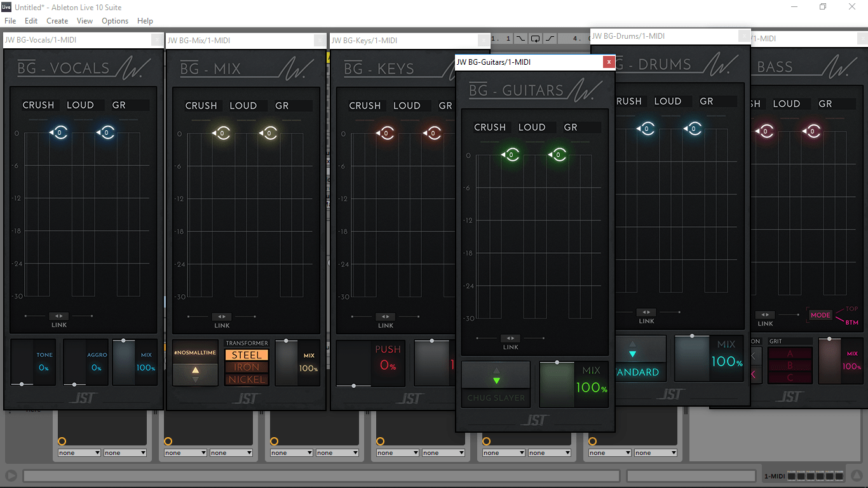
Task: Click the LOUD knob in BG-Vocals window
Action: [107, 133]
